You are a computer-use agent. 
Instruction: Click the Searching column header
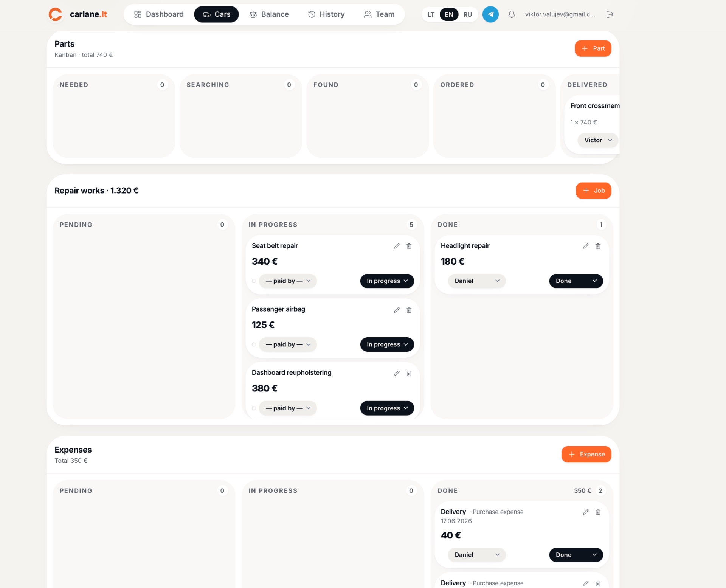coord(208,85)
